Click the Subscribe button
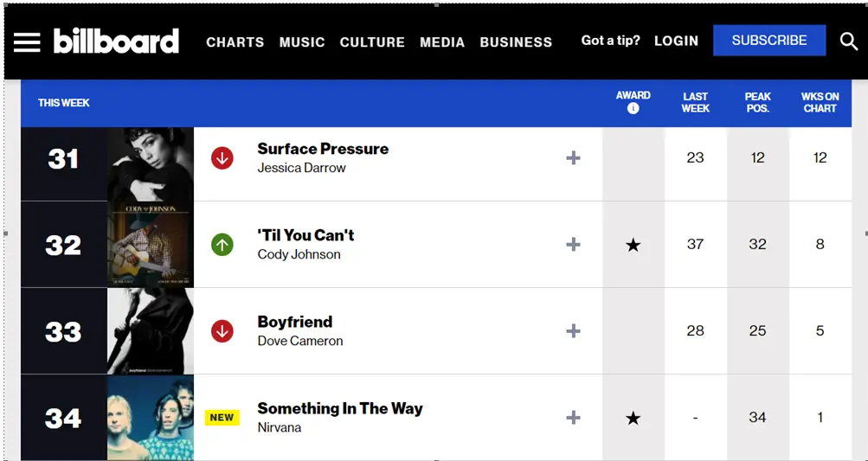The width and height of the screenshot is (868, 461). pyautogui.click(x=769, y=41)
